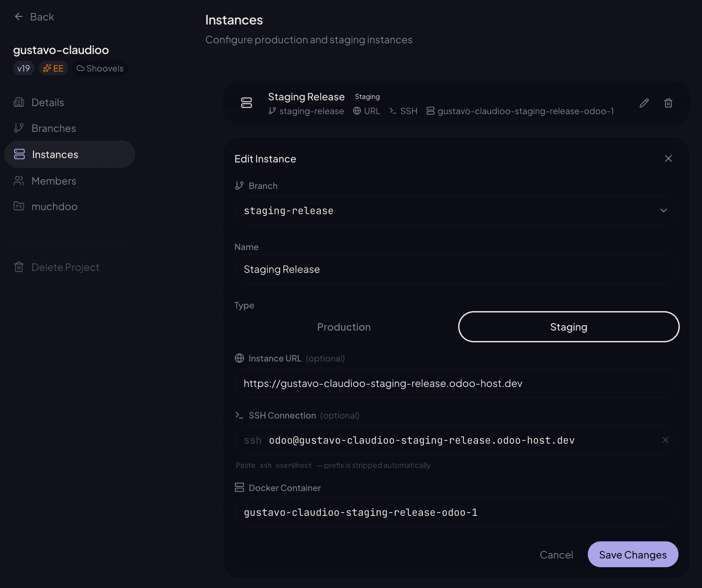Click Save Changes button
This screenshot has width=702, height=588.
[x=633, y=554]
